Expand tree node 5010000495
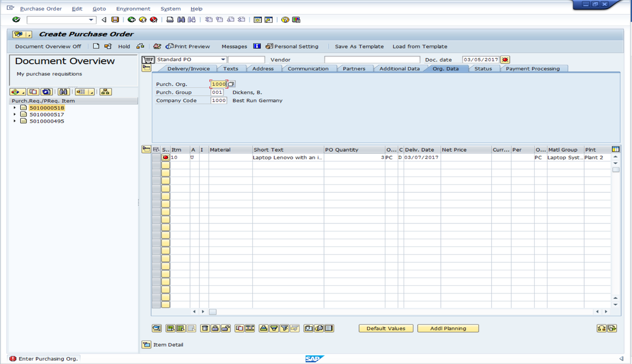632x364 pixels. [x=15, y=121]
